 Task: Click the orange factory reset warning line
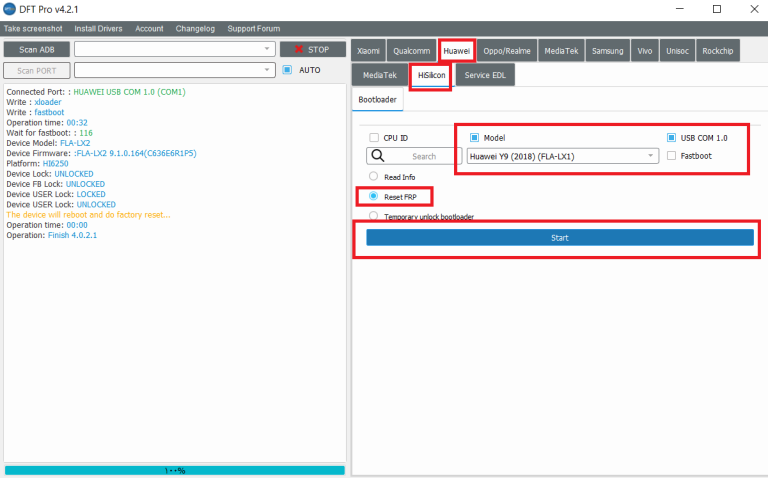point(88,215)
